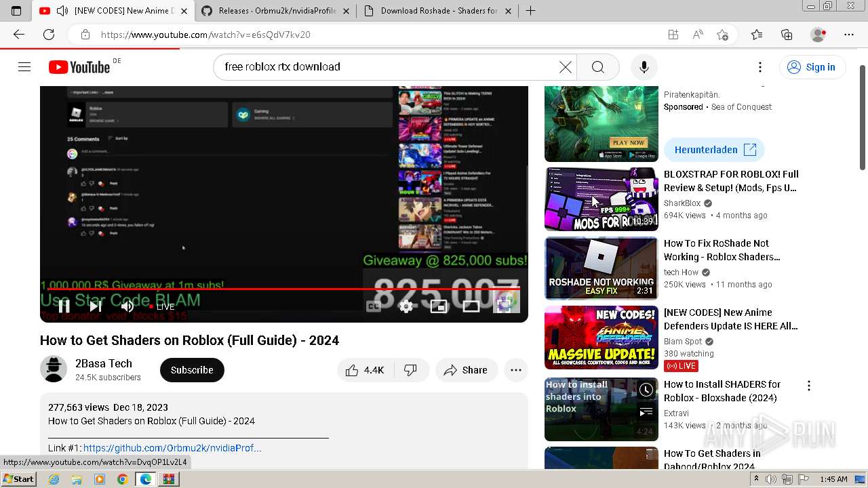Open Edge Settings and more menu
The image size is (868, 488).
(849, 35)
